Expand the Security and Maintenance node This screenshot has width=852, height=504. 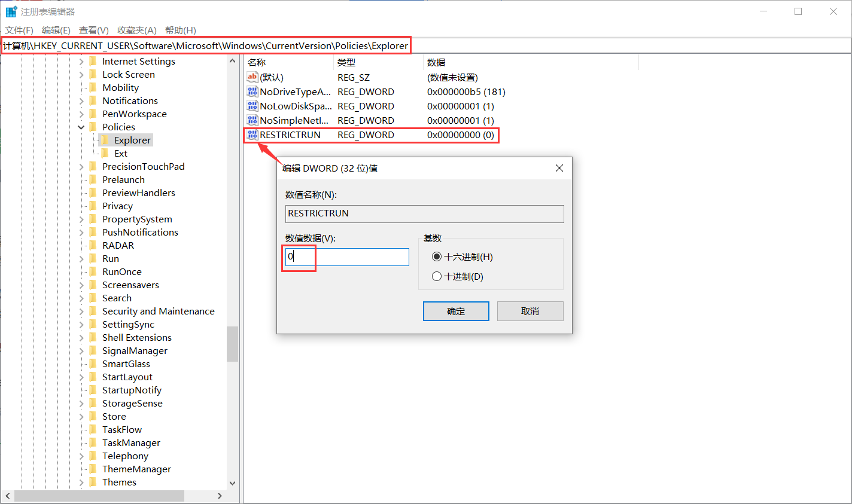[x=81, y=311]
